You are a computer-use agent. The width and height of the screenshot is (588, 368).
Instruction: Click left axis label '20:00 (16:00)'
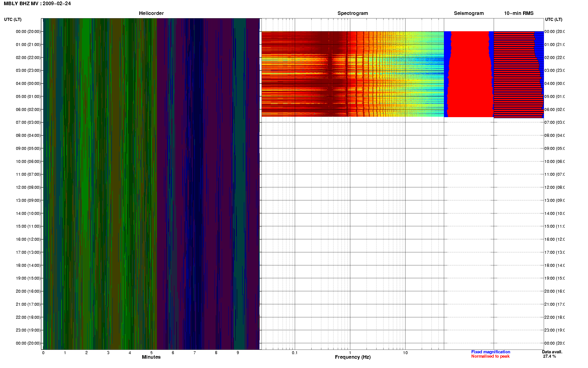click(x=28, y=291)
